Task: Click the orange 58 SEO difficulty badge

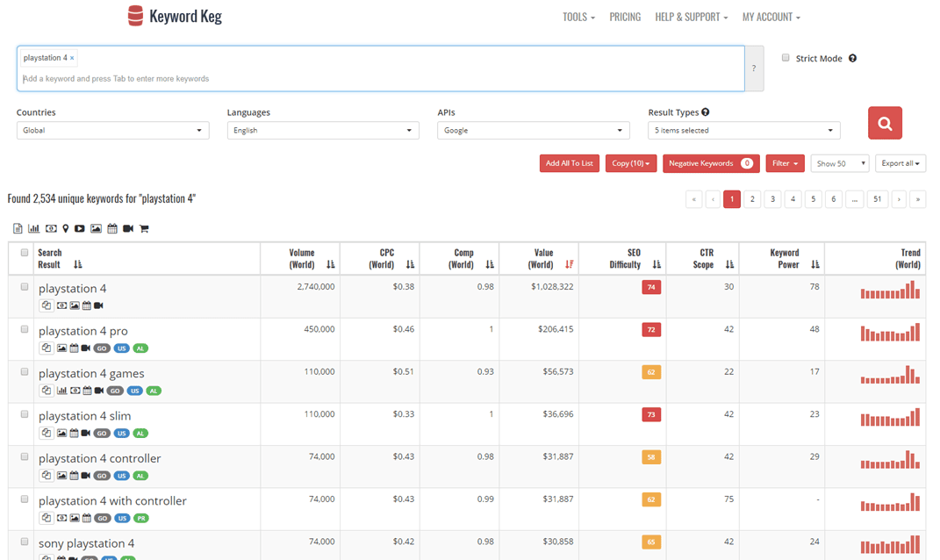Action: [x=651, y=457]
